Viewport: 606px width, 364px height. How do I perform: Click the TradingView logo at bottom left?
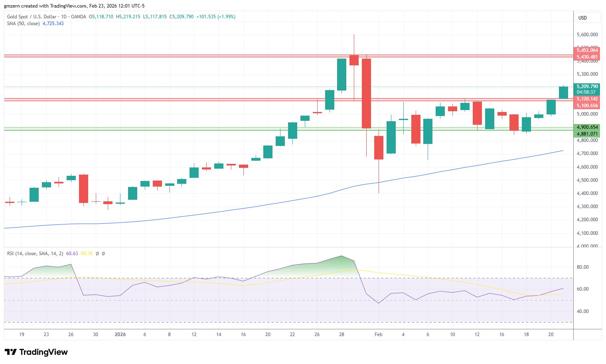point(36,352)
